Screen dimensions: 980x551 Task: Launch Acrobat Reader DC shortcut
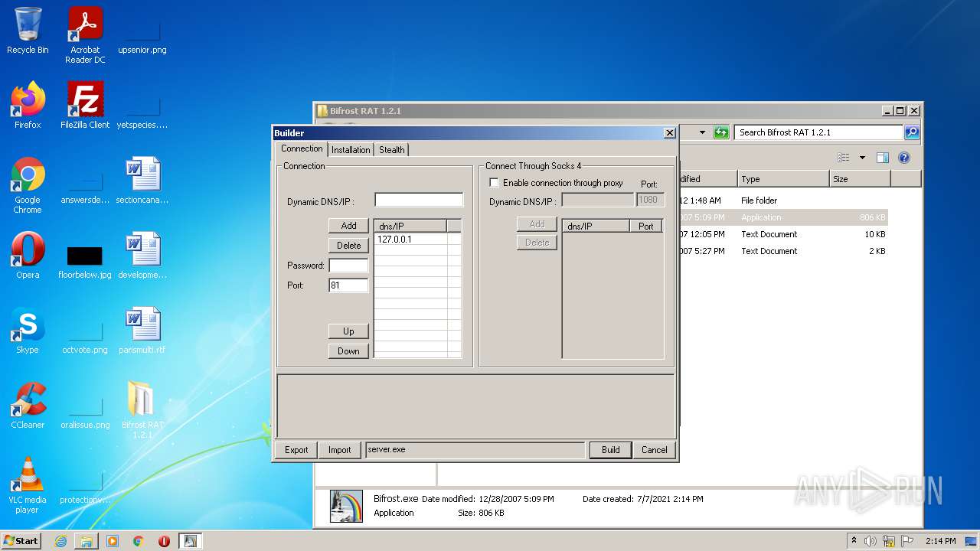(85, 35)
